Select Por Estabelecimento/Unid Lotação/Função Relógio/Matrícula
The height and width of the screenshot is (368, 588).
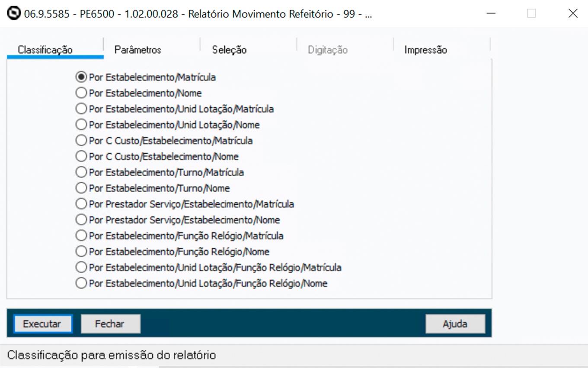(x=81, y=268)
